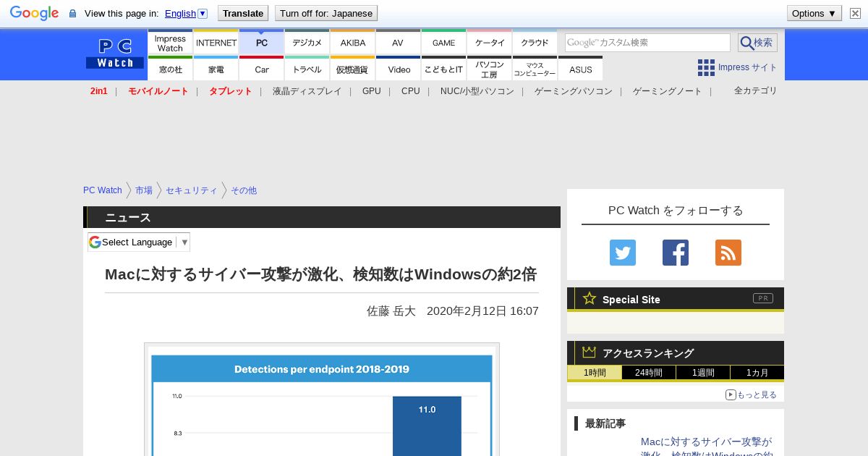Focus the Google custom search field
The width and height of the screenshot is (868, 456).
point(647,43)
